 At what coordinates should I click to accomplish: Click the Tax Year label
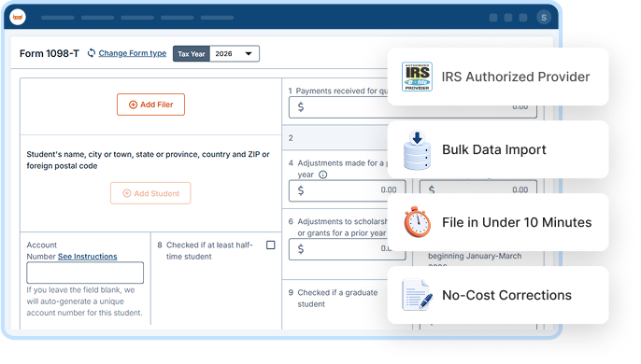(x=192, y=53)
